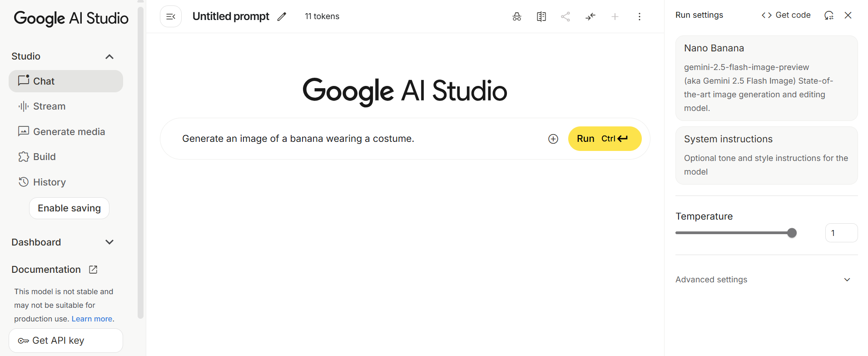This screenshot has height=356, width=868.
Task: Click the 'Untitled prompt' title text
Action: (x=231, y=16)
